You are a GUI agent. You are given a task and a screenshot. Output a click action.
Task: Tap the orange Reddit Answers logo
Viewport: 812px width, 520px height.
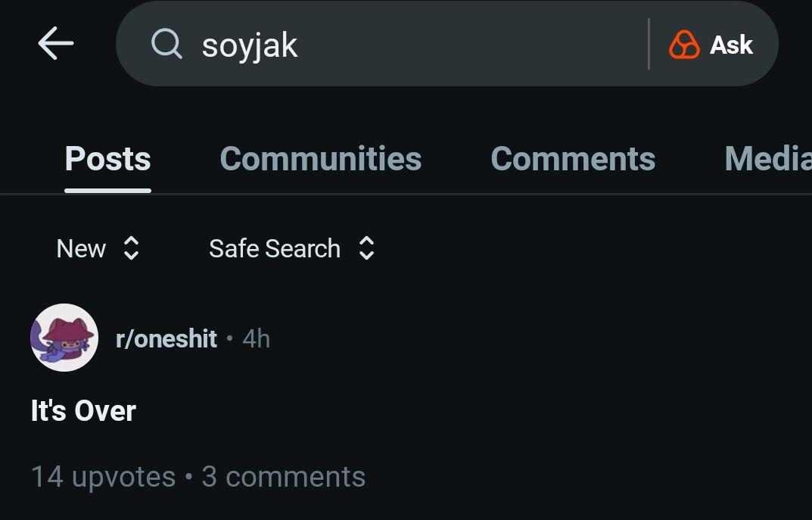684,45
